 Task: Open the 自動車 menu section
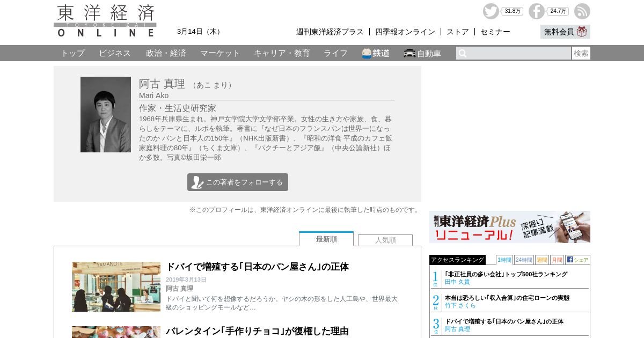pyautogui.click(x=422, y=53)
